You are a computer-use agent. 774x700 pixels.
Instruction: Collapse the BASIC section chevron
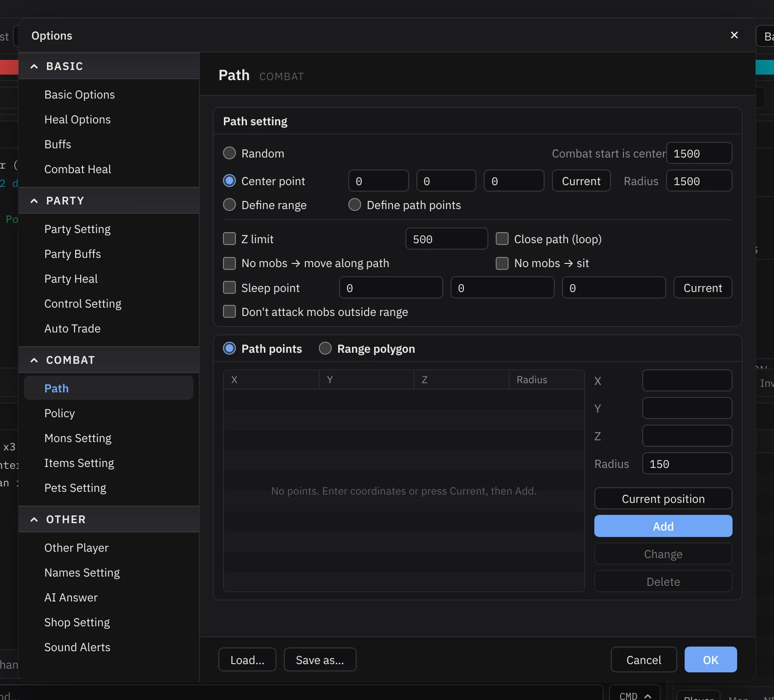click(x=34, y=66)
